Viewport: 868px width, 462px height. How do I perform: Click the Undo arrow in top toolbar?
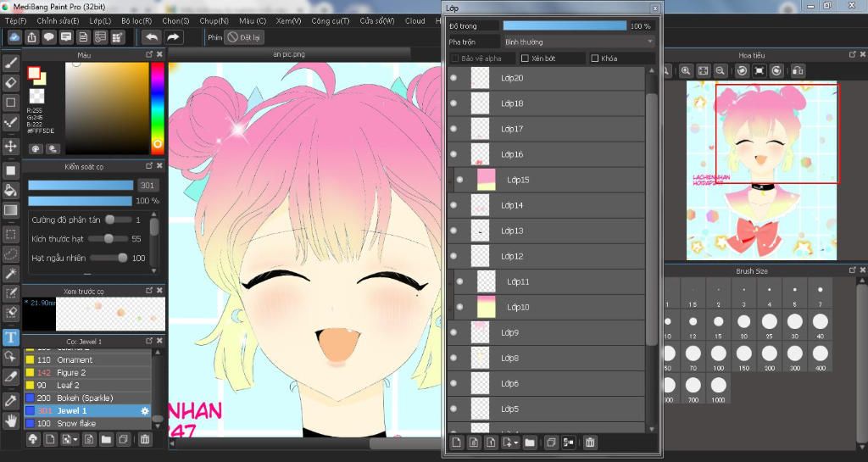(x=151, y=37)
